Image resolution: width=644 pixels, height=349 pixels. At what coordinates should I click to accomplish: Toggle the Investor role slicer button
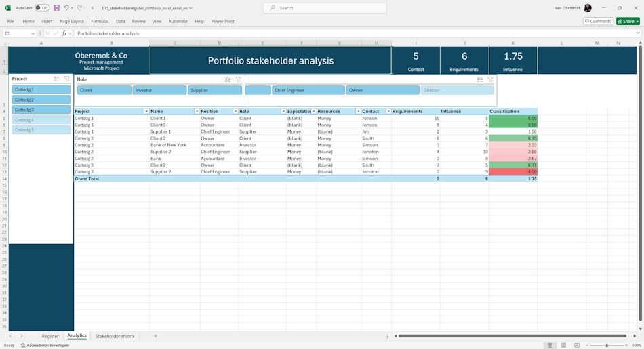click(159, 90)
